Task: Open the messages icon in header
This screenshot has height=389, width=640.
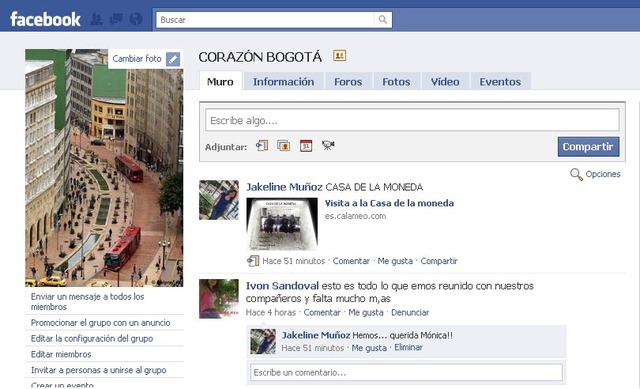Action: coord(116,19)
